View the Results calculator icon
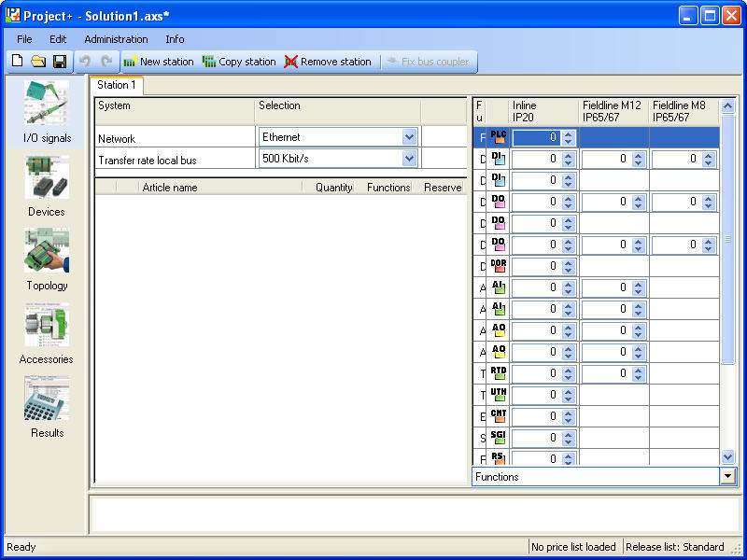This screenshot has width=747, height=560. [x=45, y=401]
